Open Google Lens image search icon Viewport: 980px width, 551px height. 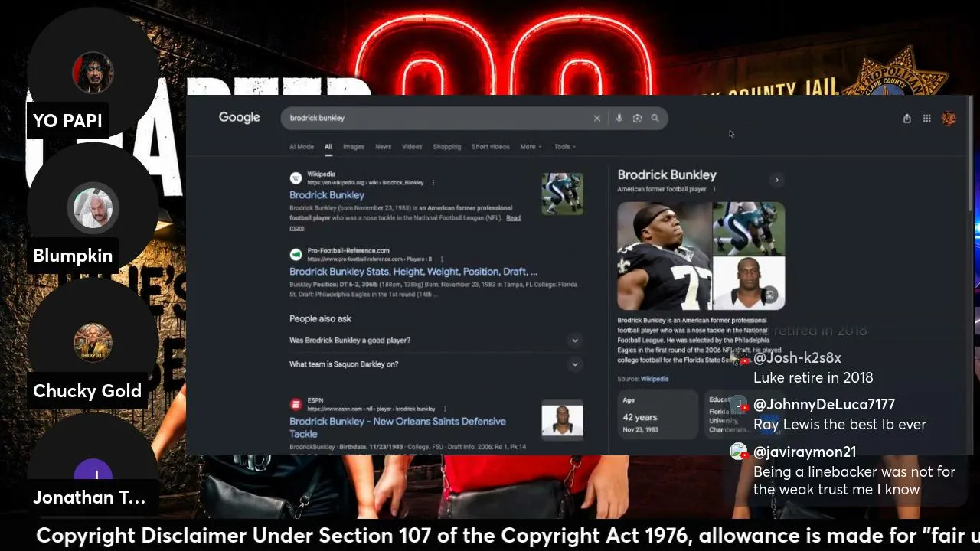point(637,119)
